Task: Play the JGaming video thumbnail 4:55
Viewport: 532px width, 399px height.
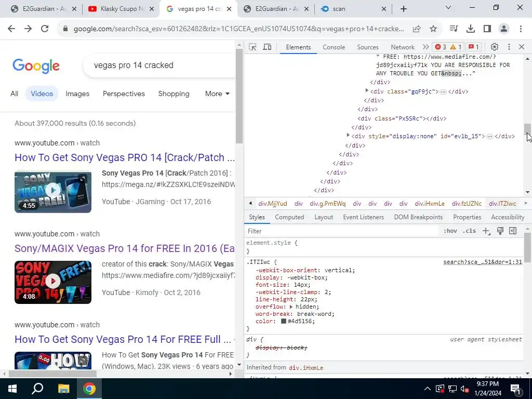Action: click(x=53, y=192)
